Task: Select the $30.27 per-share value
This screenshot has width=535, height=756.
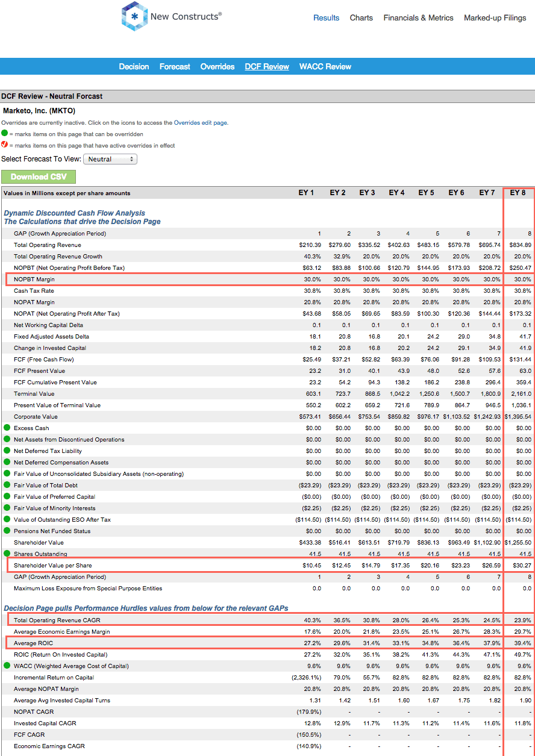Action: [522, 566]
